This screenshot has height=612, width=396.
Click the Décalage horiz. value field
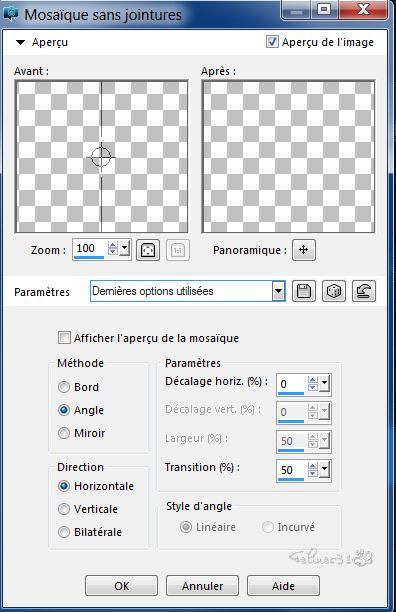292,384
